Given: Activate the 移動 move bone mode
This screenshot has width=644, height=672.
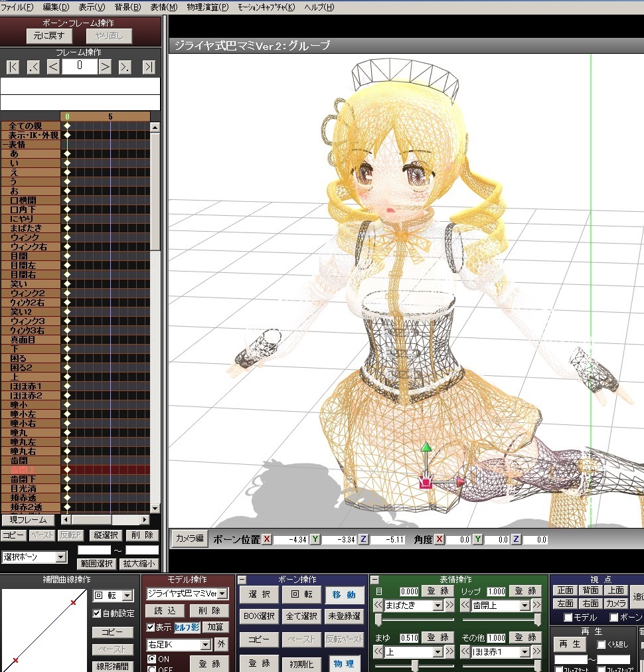Looking at the screenshot, I should 344,594.
